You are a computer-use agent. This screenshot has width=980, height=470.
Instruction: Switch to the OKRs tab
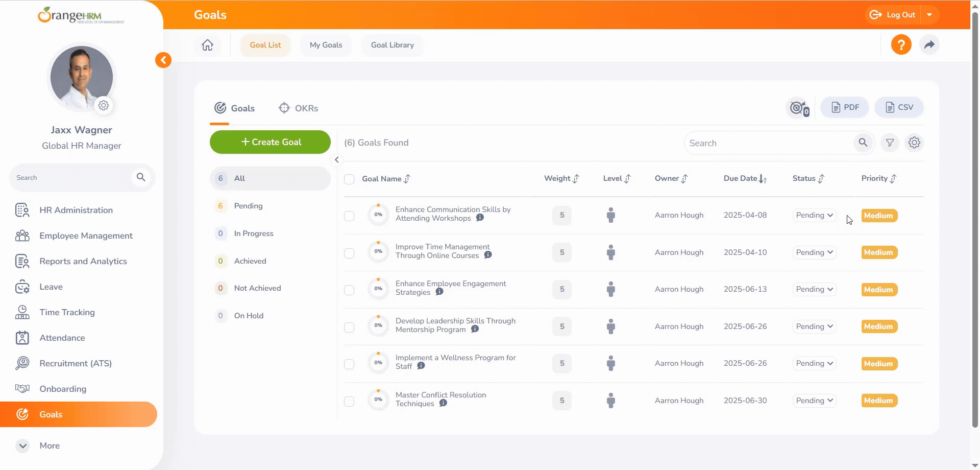[x=299, y=108]
